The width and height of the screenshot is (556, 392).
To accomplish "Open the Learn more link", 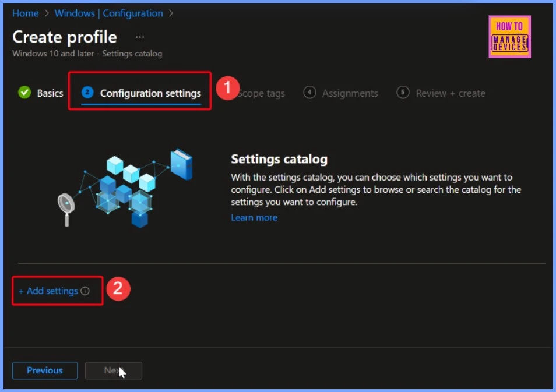I will click(254, 218).
